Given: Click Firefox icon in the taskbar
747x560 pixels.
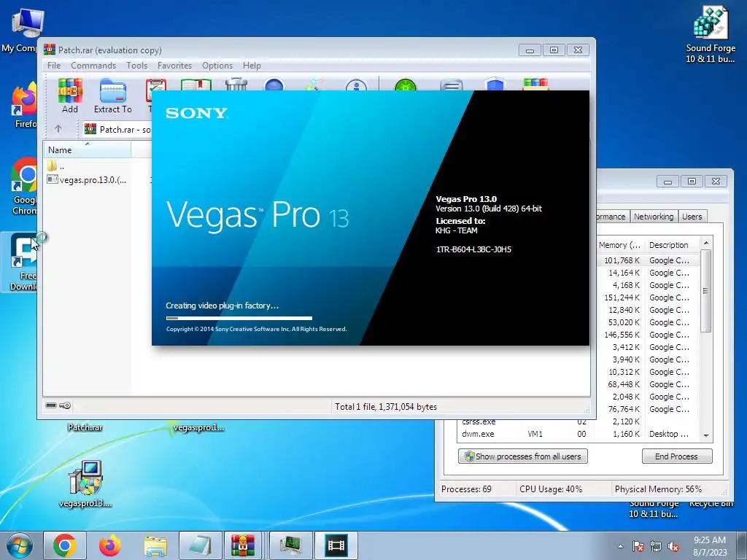Looking at the screenshot, I should (x=109, y=545).
